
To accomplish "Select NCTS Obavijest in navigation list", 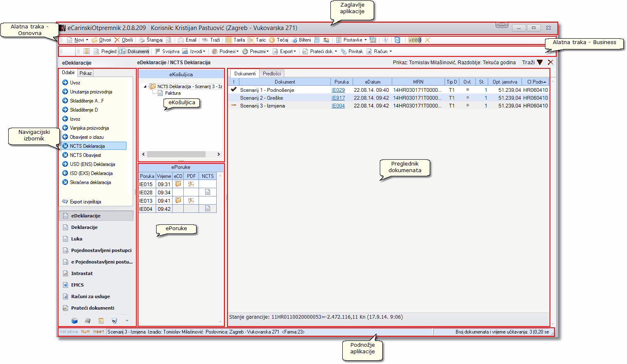I will (85, 155).
